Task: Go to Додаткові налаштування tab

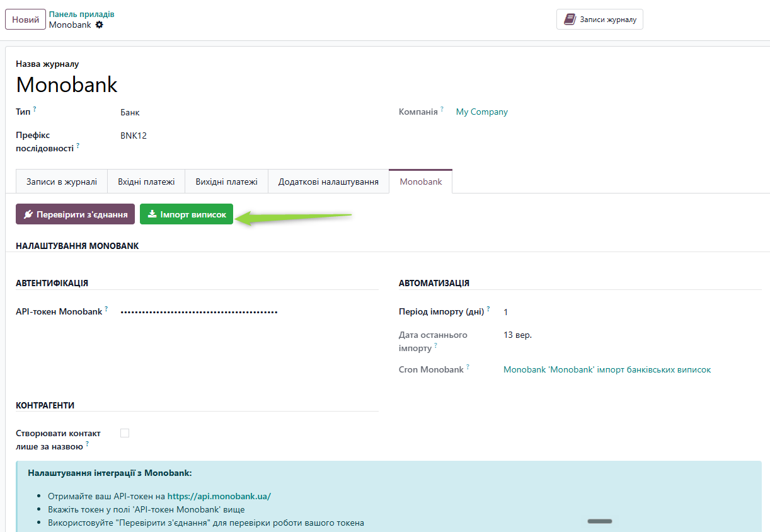Action: (328, 182)
